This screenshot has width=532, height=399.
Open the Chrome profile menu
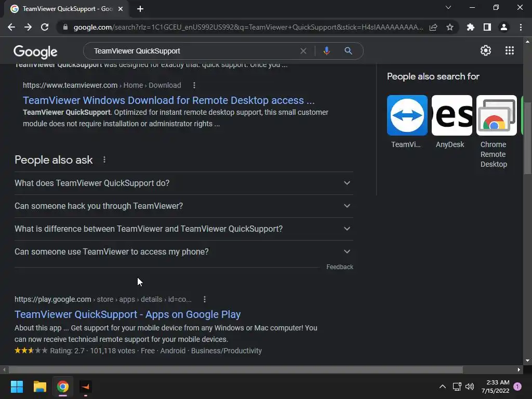pyautogui.click(x=504, y=27)
